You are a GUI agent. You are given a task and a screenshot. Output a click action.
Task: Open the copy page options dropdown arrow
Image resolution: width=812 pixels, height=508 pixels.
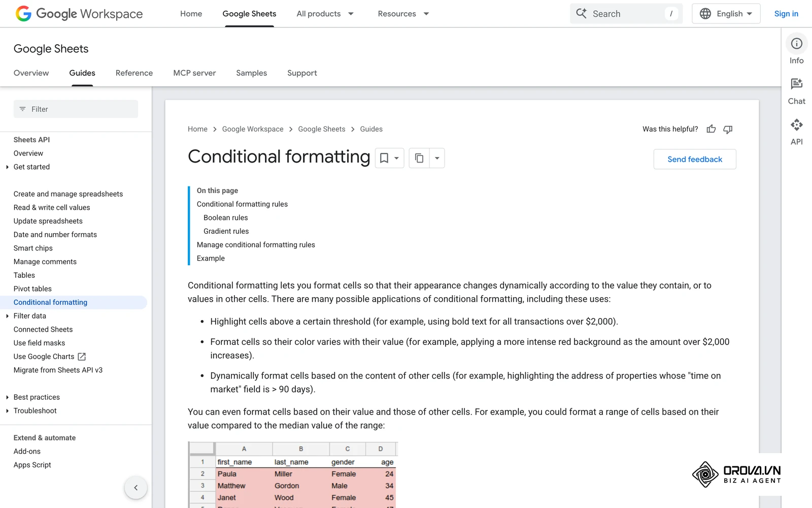(437, 158)
